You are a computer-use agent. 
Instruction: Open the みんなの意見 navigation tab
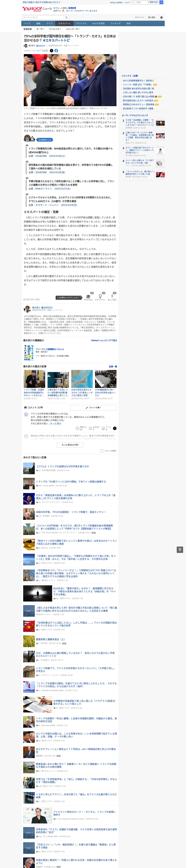[99, 24]
